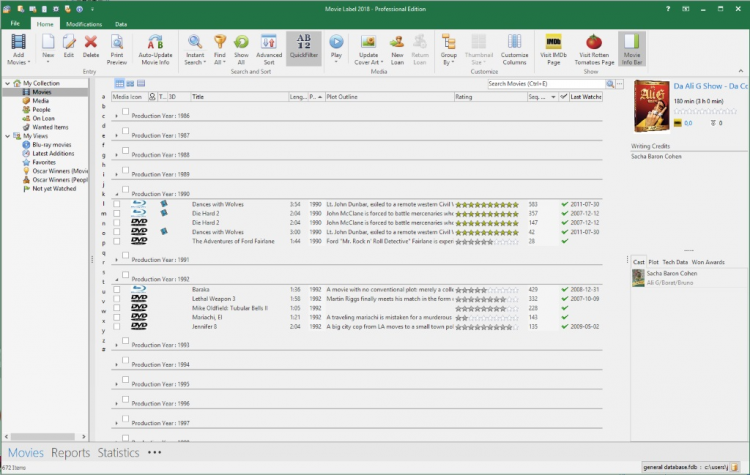Open the Tech Data tab
The width and height of the screenshot is (750, 475).
[x=675, y=261]
